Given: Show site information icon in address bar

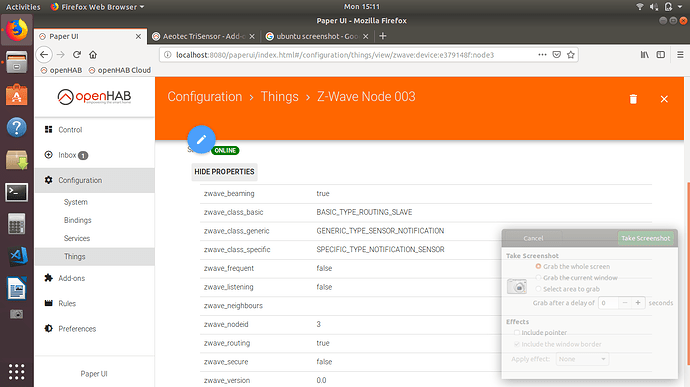Looking at the screenshot, I should 167,55.
